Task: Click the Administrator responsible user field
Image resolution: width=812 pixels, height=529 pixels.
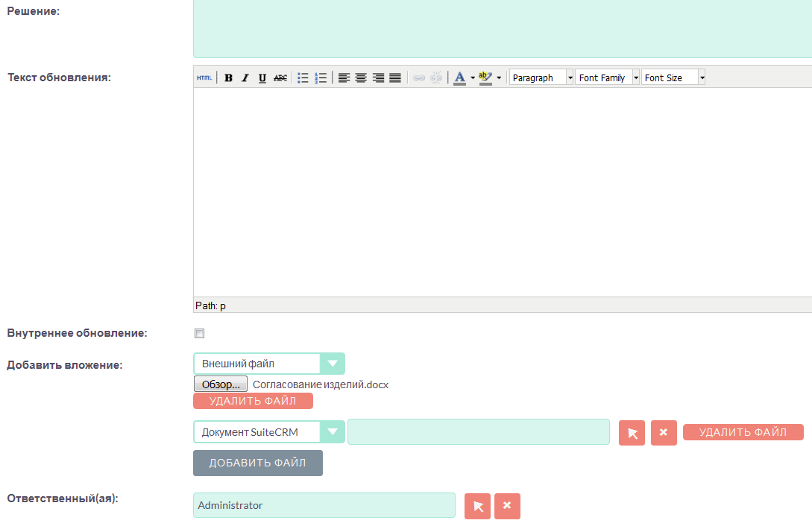Action: click(x=324, y=505)
